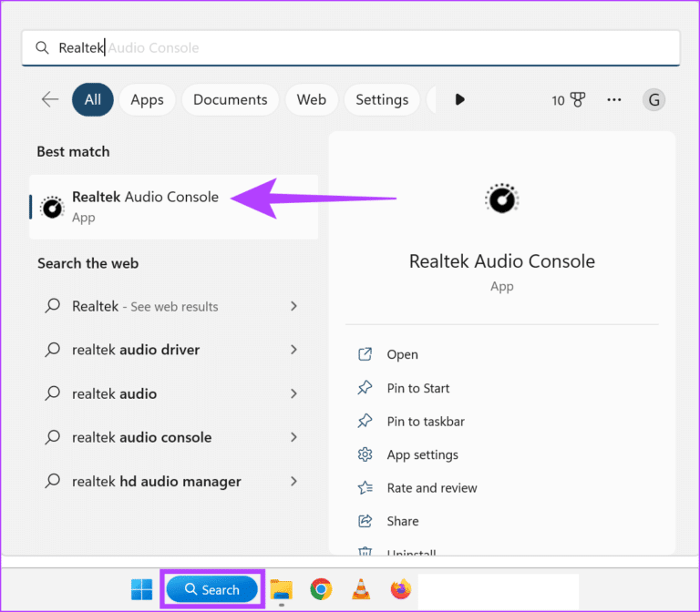The image size is (700, 612).
Task: Expand chevron beside 'realtek audio driver'
Action: pyautogui.click(x=293, y=350)
